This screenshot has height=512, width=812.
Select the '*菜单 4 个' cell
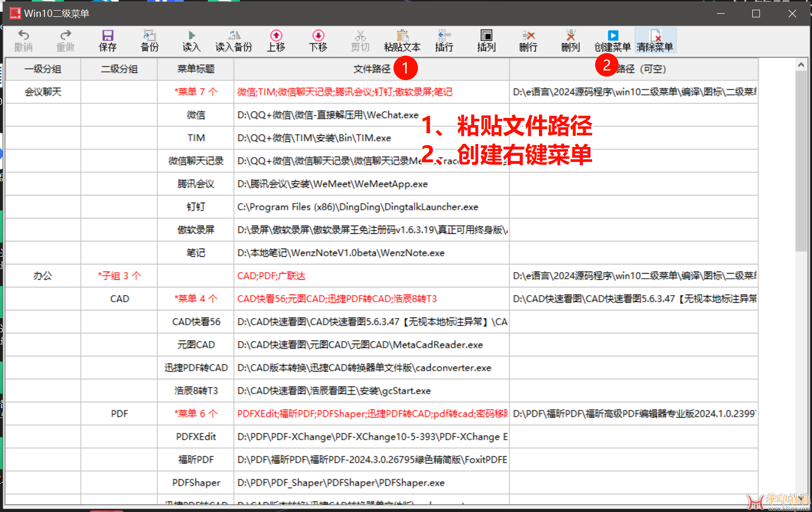pos(196,299)
